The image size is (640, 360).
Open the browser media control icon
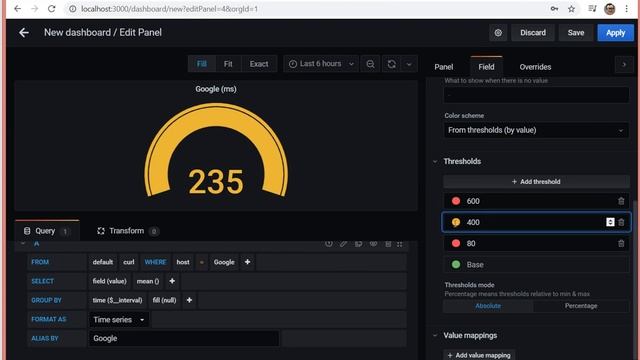[592, 9]
